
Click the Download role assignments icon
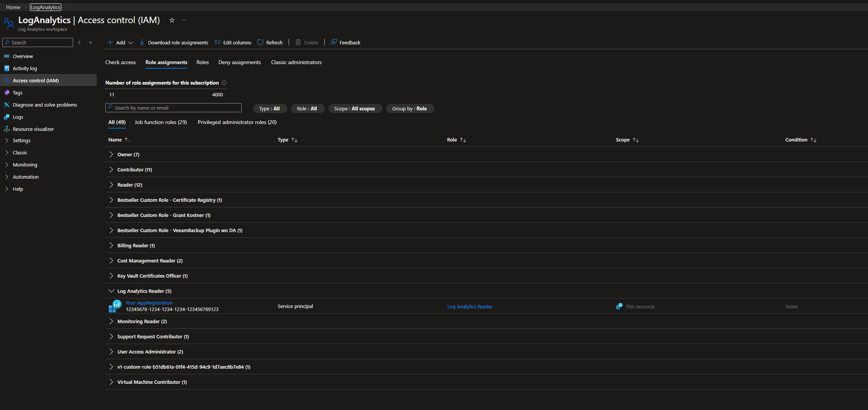click(x=142, y=42)
